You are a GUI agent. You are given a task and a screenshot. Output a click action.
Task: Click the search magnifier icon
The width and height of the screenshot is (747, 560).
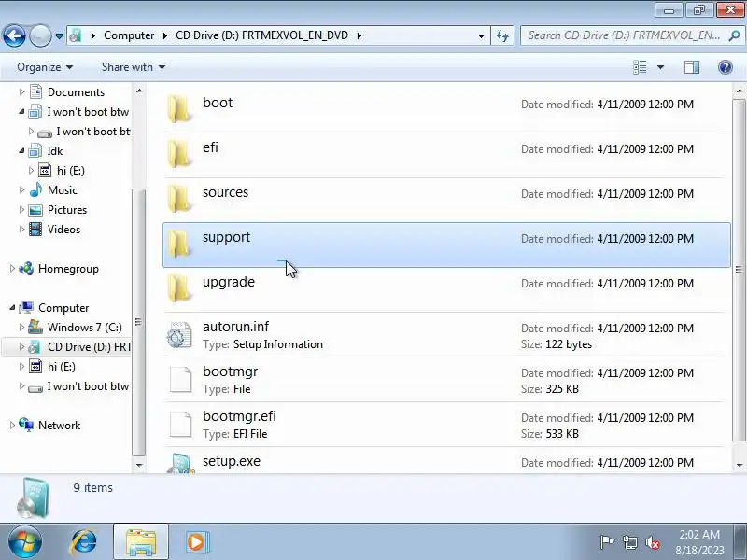click(x=734, y=35)
